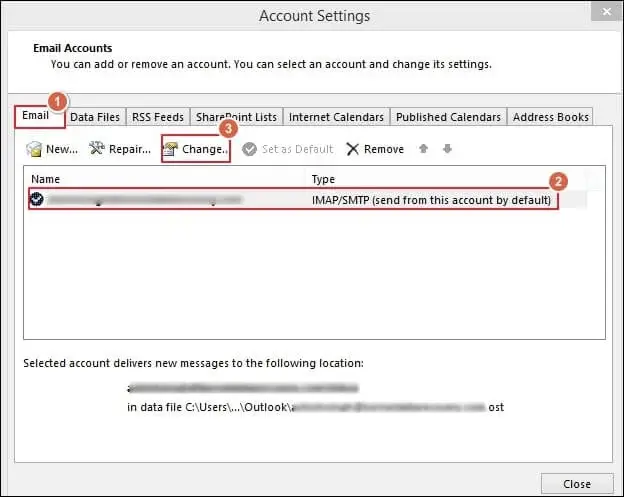624x497 pixels.
Task: Click the New account envelope icon
Action: pos(34,149)
